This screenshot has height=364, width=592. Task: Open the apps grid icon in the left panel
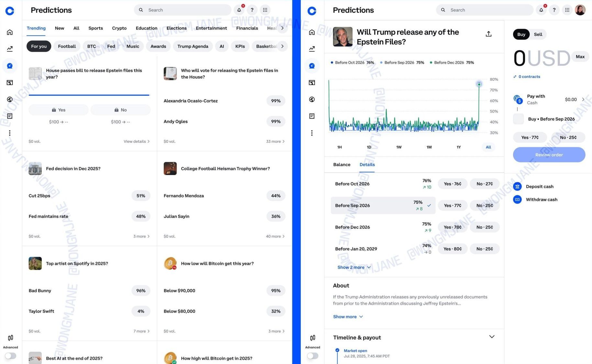(x=265, y=10)
